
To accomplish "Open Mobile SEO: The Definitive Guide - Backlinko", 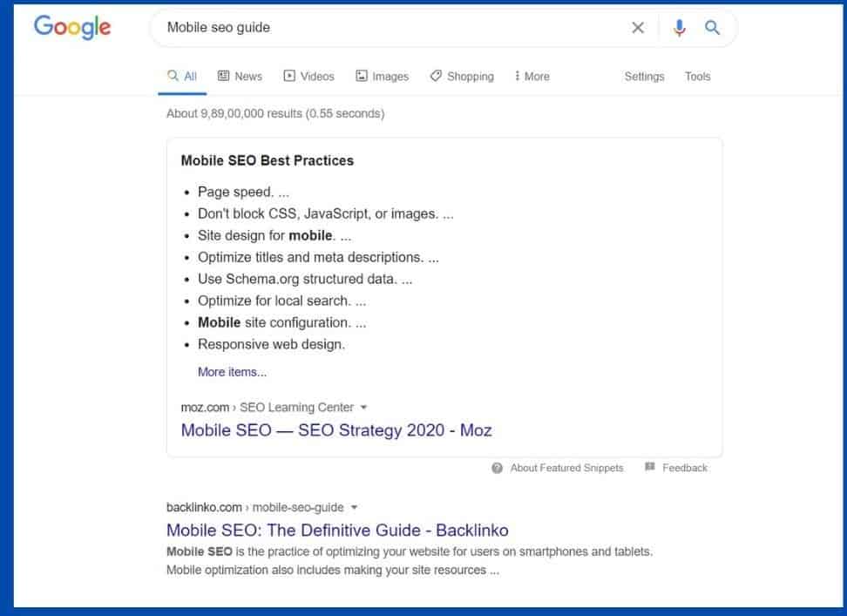I will click(337, 530).
